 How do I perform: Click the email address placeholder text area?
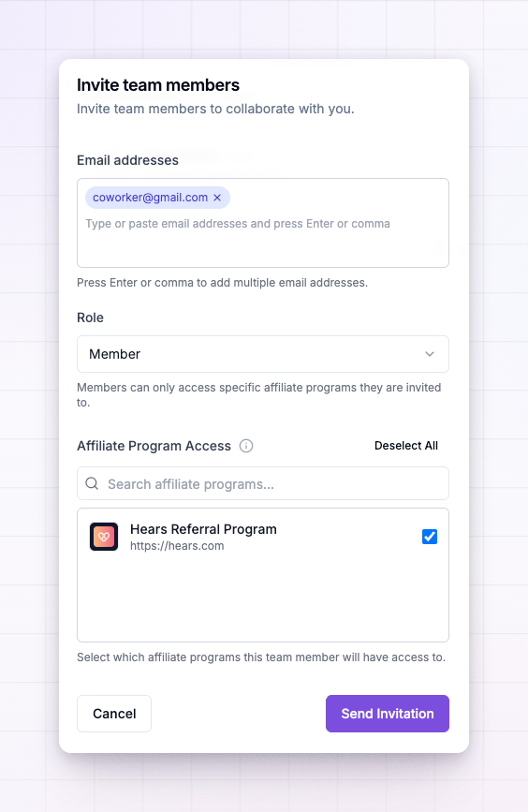tap(238, 224)
